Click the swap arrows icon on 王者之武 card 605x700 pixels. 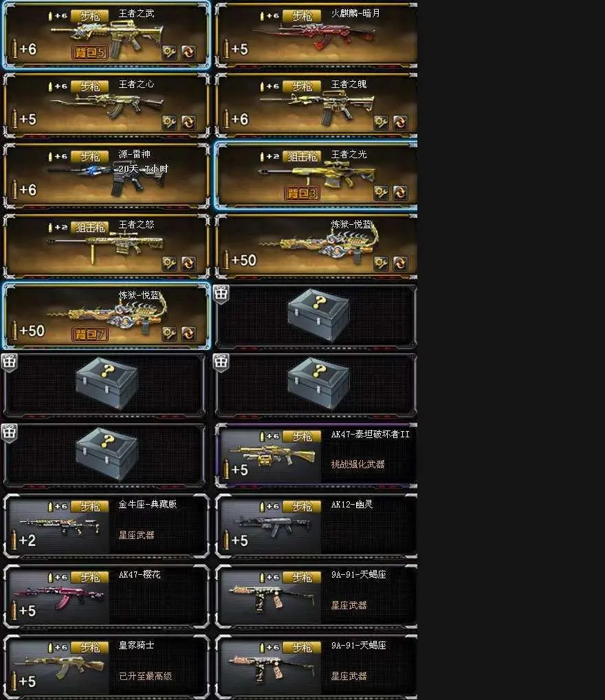click(x=188, y=52)
